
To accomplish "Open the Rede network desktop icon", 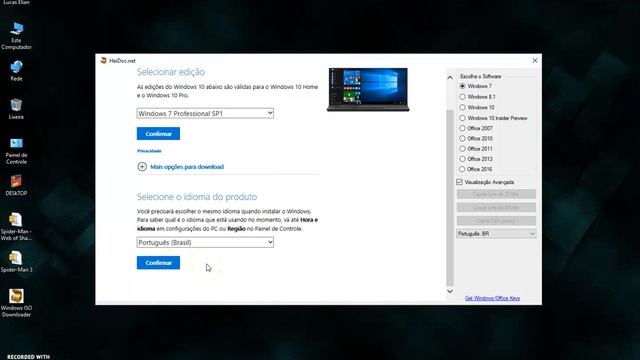I will [16, 70].
